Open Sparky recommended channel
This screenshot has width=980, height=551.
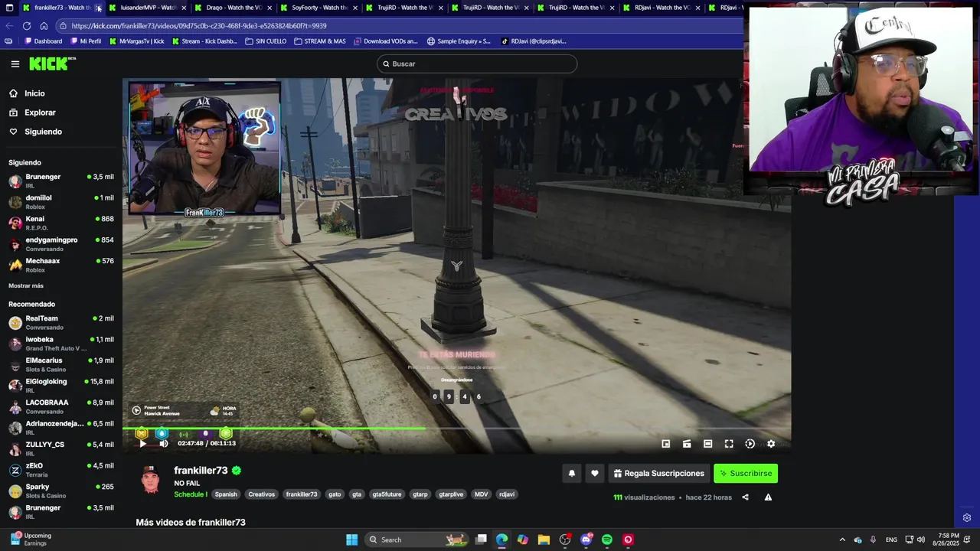click(61, 491)
